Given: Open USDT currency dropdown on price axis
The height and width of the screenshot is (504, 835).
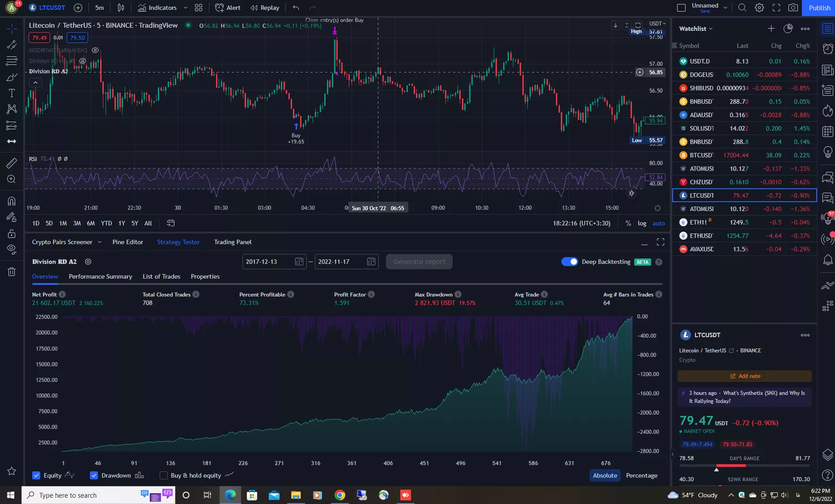Looking at the screenshot, I should [657, 23].
